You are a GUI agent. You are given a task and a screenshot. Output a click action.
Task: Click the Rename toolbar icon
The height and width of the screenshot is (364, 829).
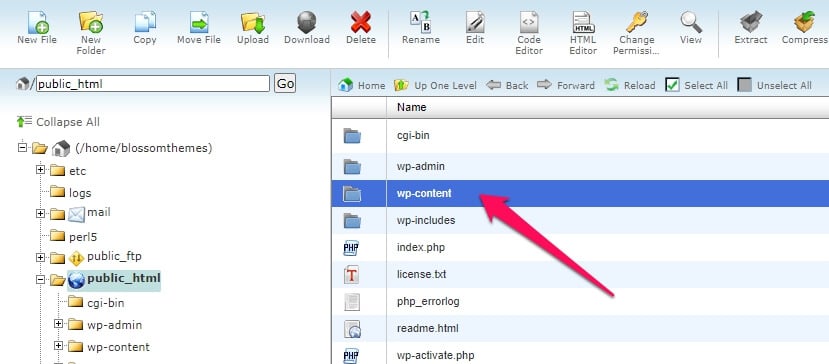pos(420,22)
